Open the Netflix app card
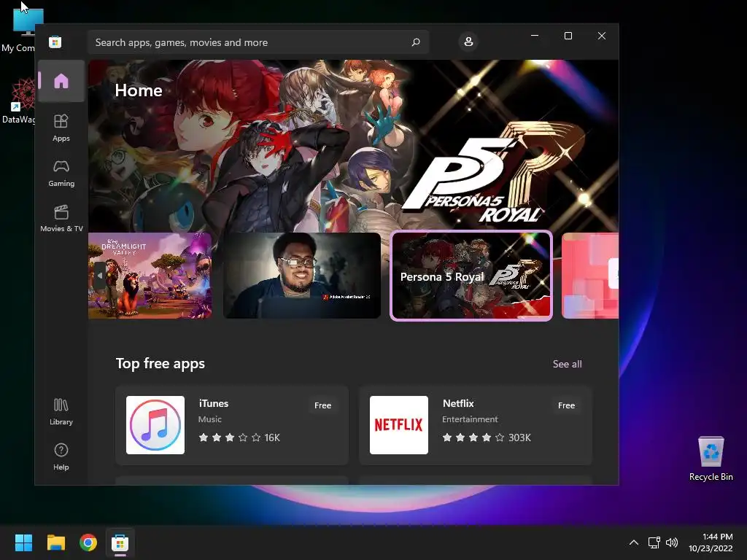Viewport: 747px width, 560px height. [x=476, y=425]
